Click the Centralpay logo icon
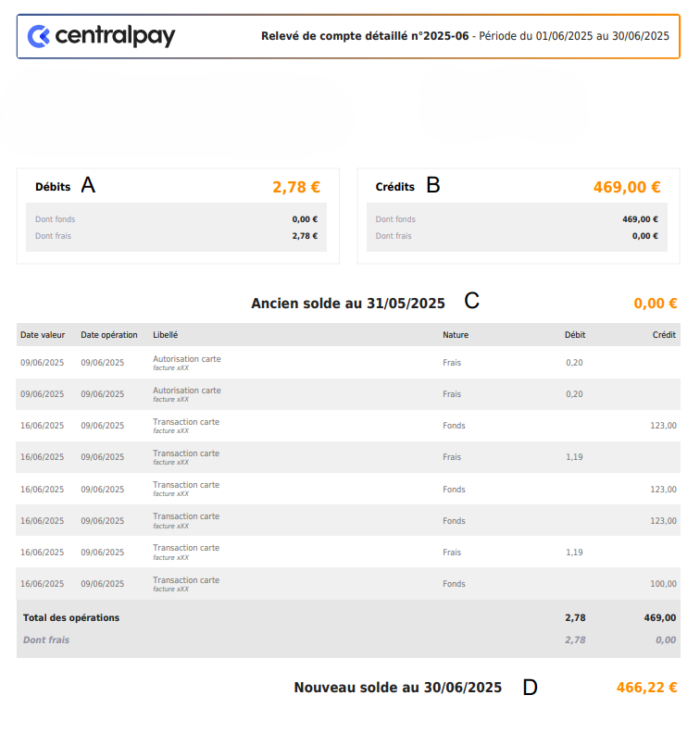 coord(39,36)
